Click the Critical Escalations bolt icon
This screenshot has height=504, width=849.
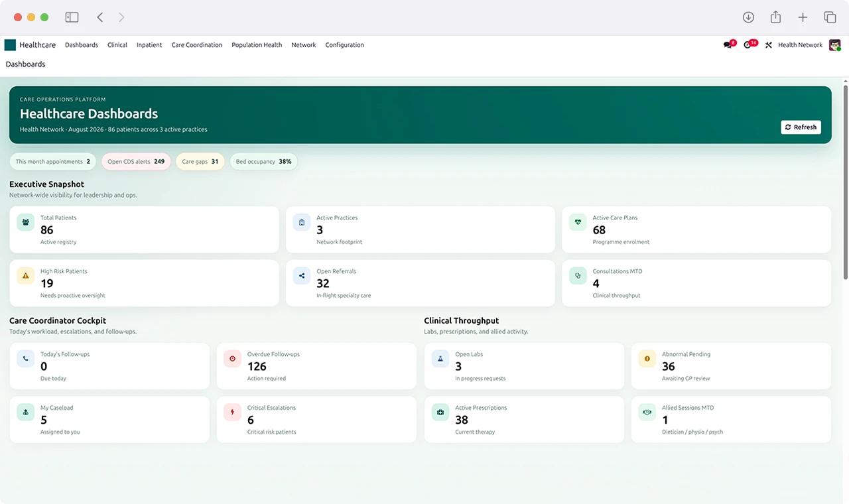click(x=233, y=412)
